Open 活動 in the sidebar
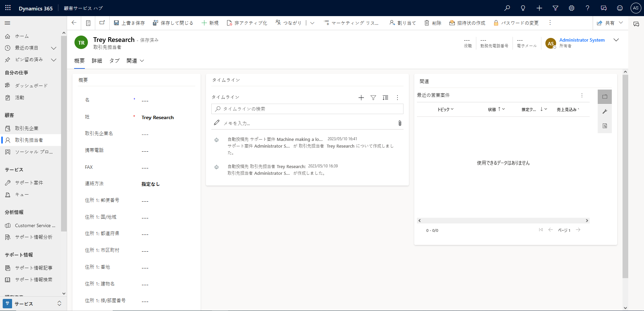 point(31,98)
